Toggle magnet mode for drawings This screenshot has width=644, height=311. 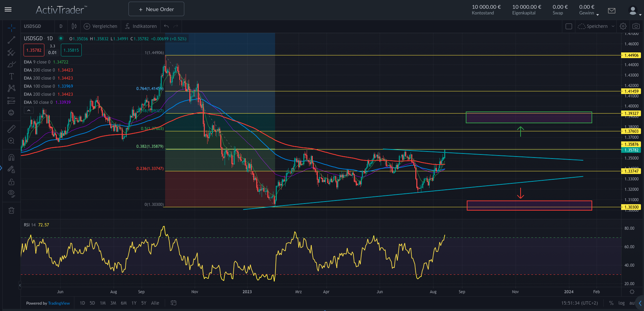click(11, 158)
